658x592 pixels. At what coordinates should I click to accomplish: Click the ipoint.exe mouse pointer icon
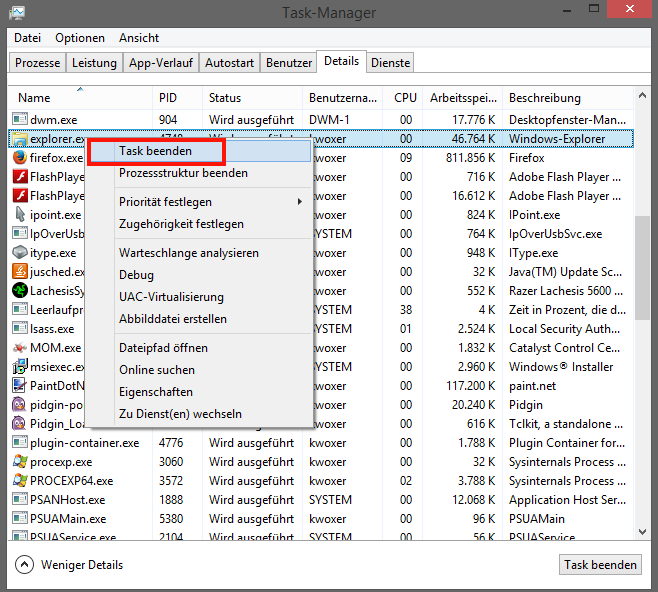click(19, 215)
